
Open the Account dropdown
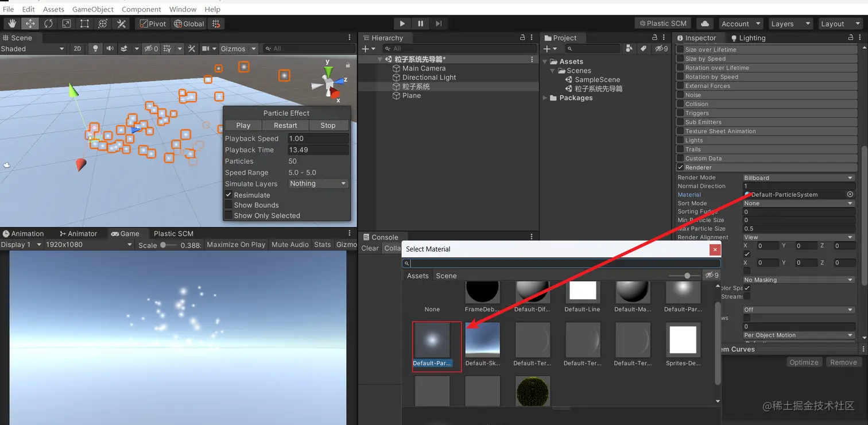point(742,24)
